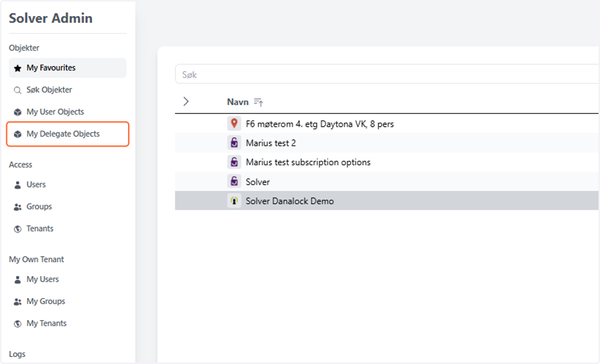The image size is (600, 364).
Task: Open My Favourites in the sidebar
Action: pyautogui.click(x=67, y=68)
